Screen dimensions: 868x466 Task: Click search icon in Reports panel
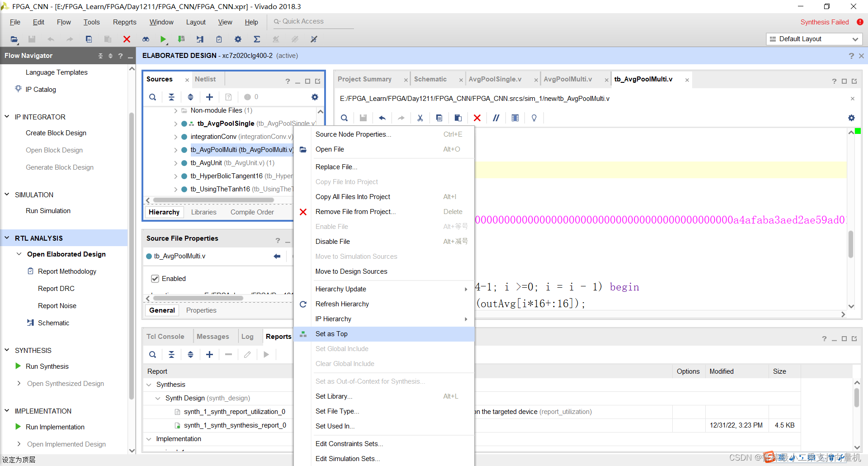click(x=153, y=355)
